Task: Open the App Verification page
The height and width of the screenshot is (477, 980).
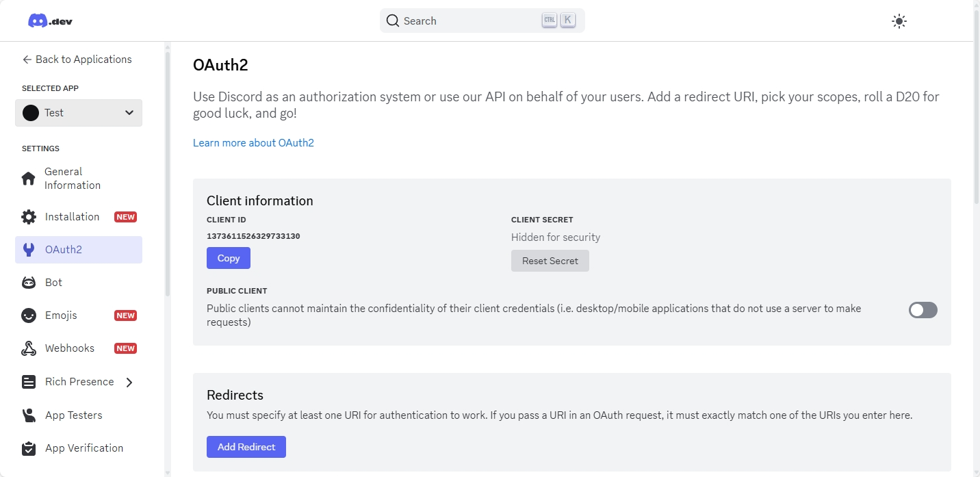Action: coord(79,448)
